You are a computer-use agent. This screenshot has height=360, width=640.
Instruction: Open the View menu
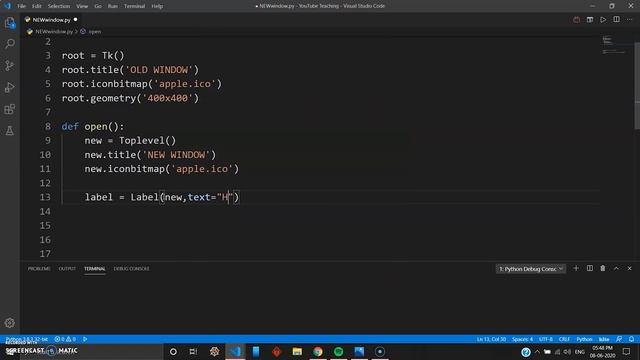(x=82, y=6)
